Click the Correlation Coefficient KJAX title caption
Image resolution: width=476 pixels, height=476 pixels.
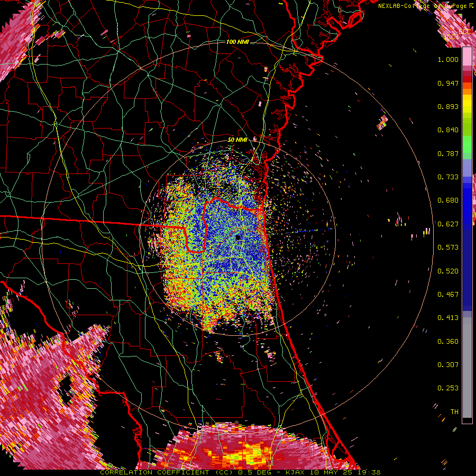(x=240, y=472)
